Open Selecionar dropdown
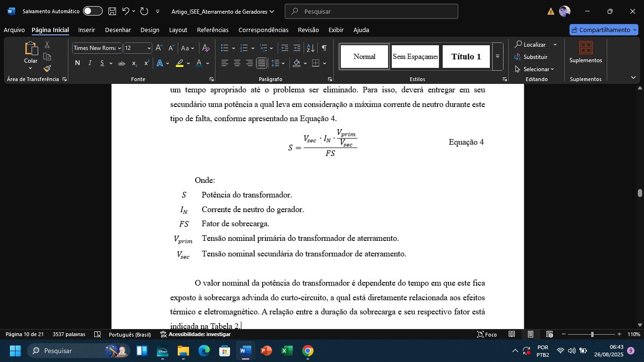This screenshot has width=644, height=362. [535, 69]
